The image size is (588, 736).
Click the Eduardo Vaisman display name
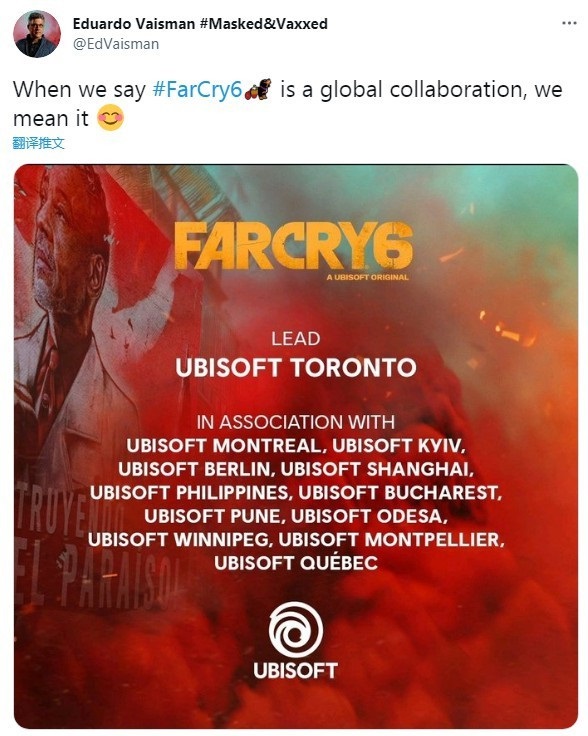[x=134, y=23]
